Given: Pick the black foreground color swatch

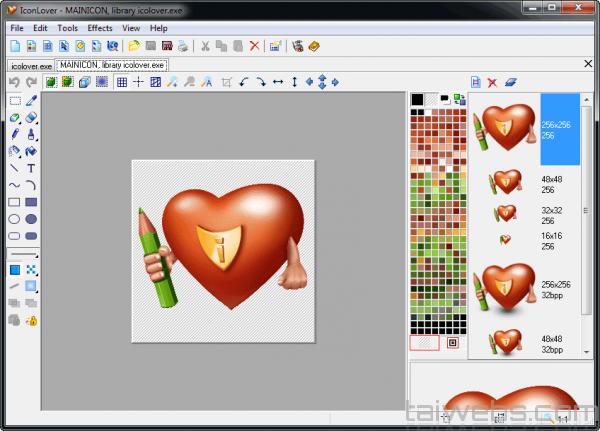Looking at the screenshot, I should [x=418, y=99].
